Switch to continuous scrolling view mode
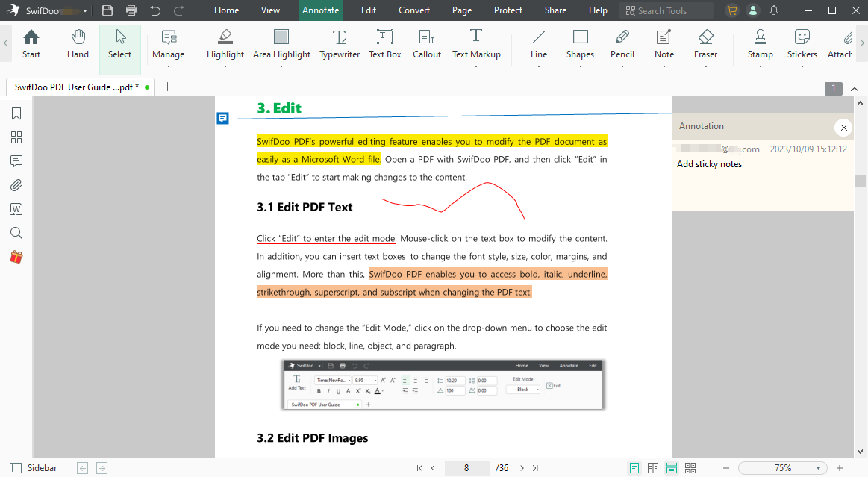Viewport: 868px width, 477px height. (x=672, y=468)
